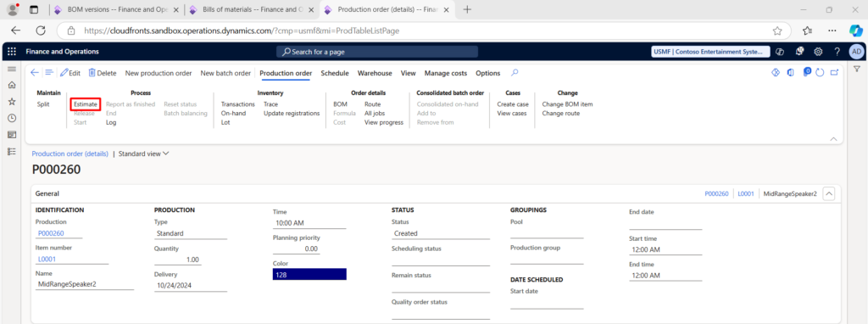
Task: Collapse the General fast tab chevron
Action: tap(829, 194)
